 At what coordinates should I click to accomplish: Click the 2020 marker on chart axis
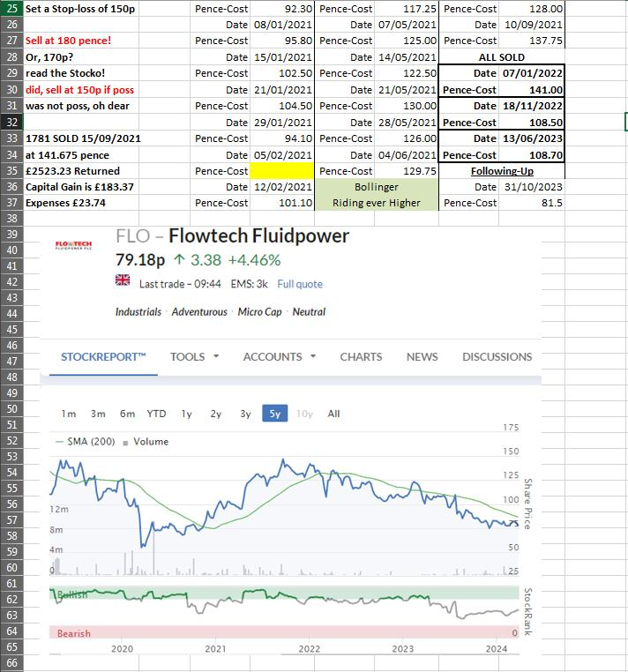pos(123,649)
